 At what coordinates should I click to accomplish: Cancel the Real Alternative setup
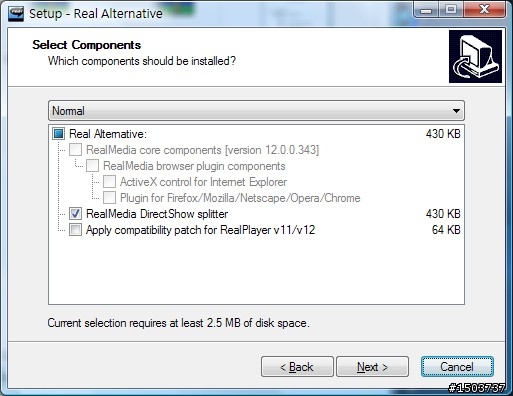point(457,367)
